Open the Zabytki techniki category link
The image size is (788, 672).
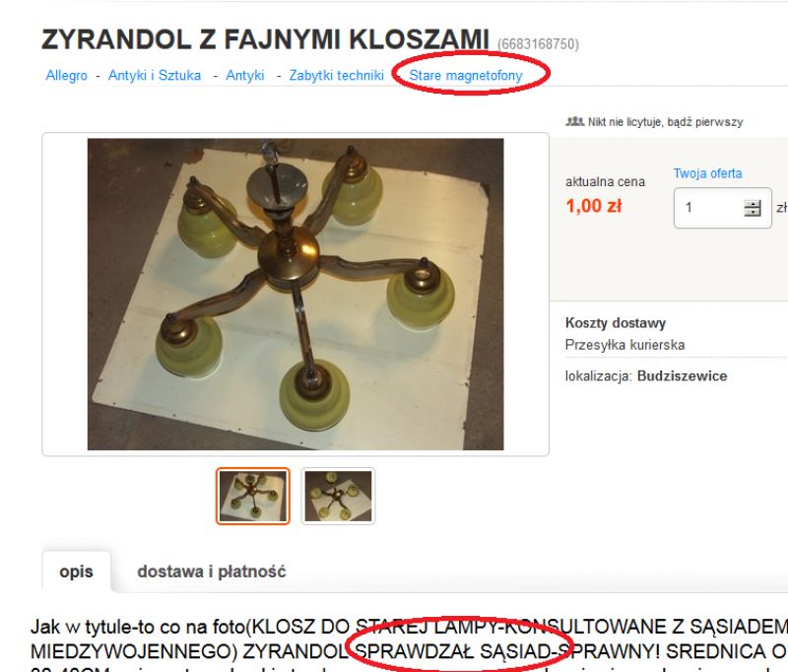(336, 76)
